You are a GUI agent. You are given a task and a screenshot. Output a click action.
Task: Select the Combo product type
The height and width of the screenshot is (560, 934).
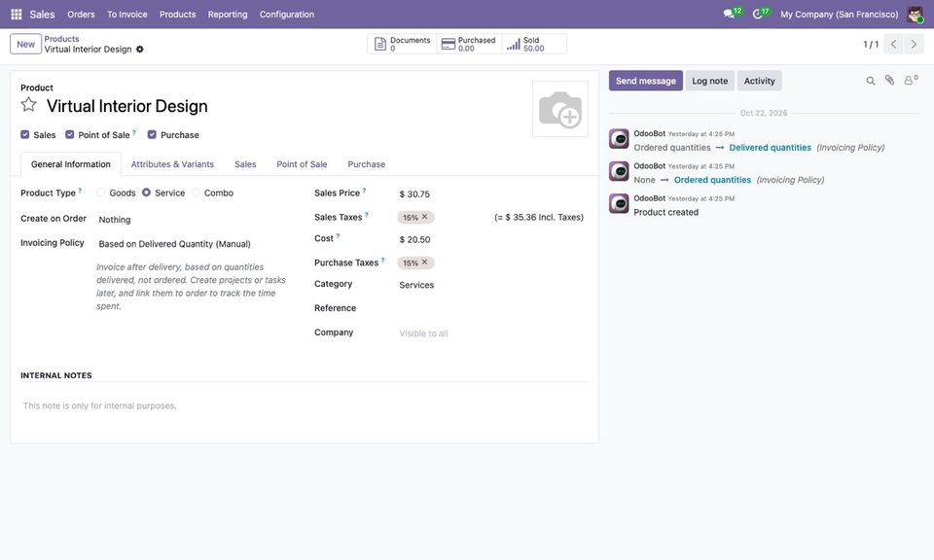196,192
